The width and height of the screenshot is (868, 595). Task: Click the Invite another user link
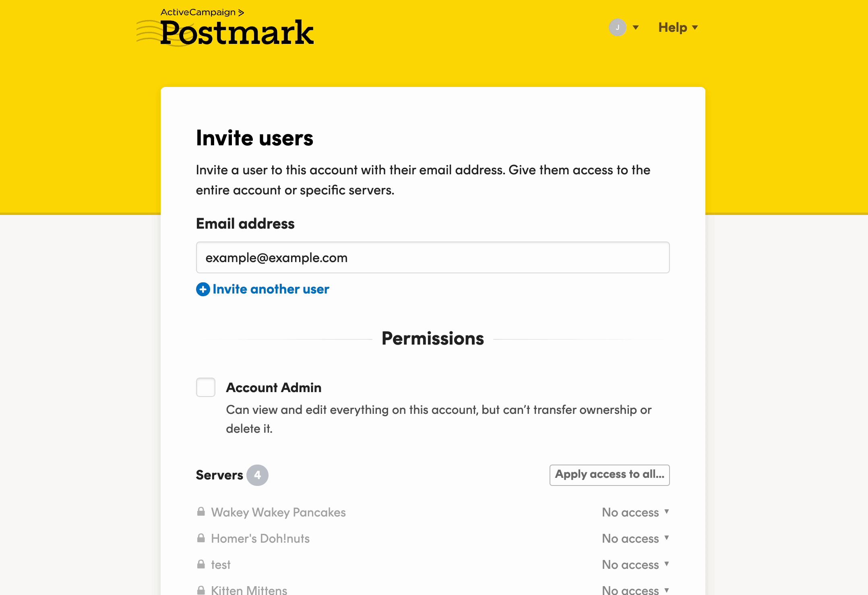click(271, 289)
